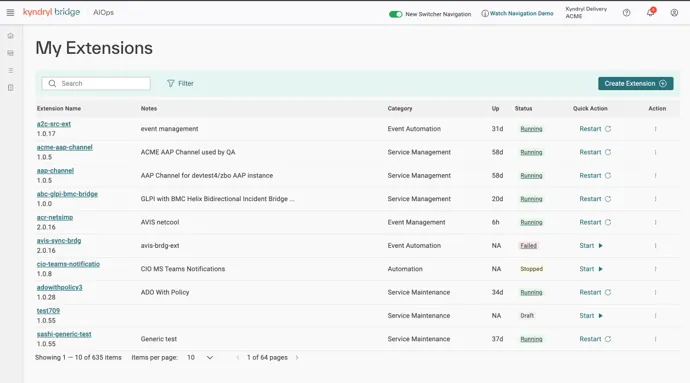The height and width of the screenshot is (383, 690).
Task: Open Kyndryl Delivery ACME account switcher
Action: [586, 12]
